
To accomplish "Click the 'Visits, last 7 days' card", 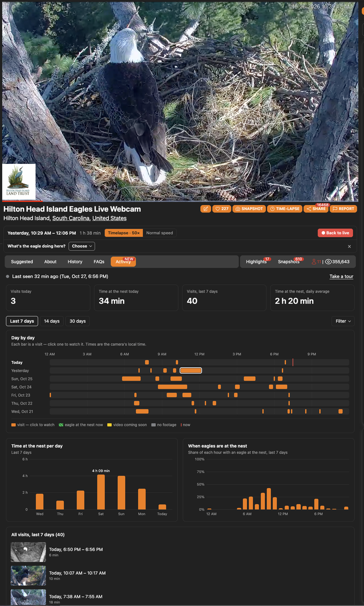I will (224, 298).
